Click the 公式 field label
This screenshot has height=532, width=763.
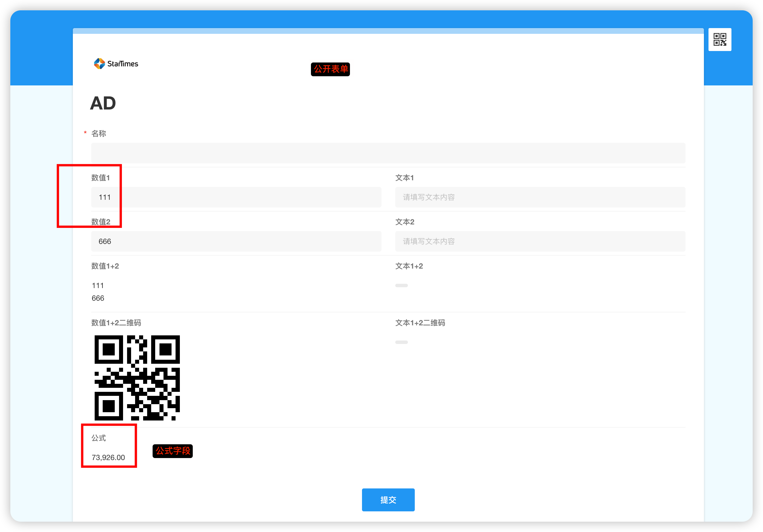click(x=99, y=438)
